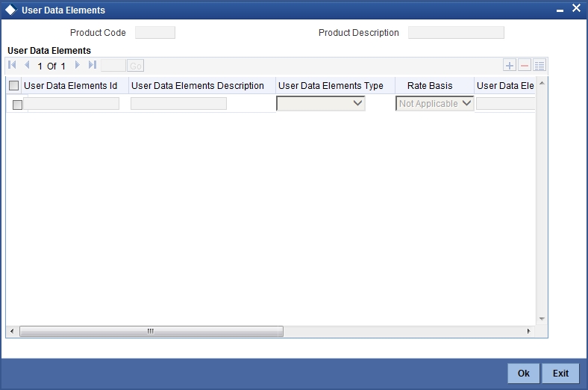Click the page number input box
The width and height of the screenshot is (588, 390).
(x=113, y=66)
